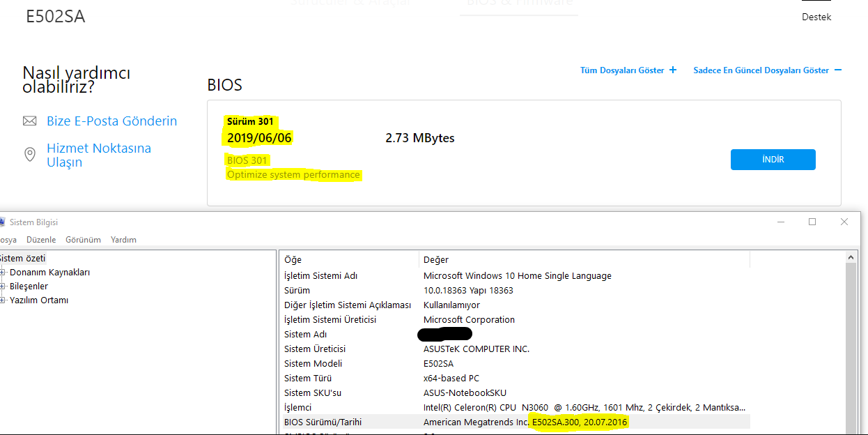Select the Yazılım Ortamı tree item
Viewport: 868px width, 435px height.
39,300
